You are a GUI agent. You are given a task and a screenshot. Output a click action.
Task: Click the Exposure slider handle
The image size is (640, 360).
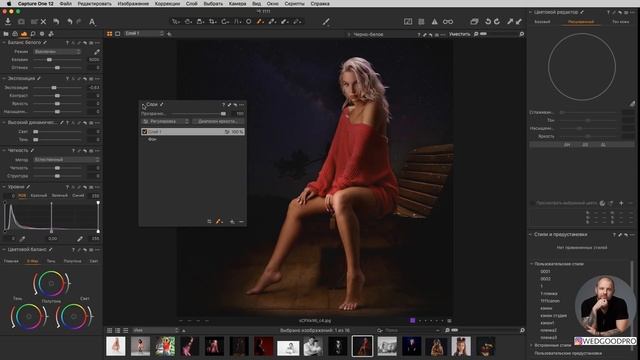pos(54,88)
